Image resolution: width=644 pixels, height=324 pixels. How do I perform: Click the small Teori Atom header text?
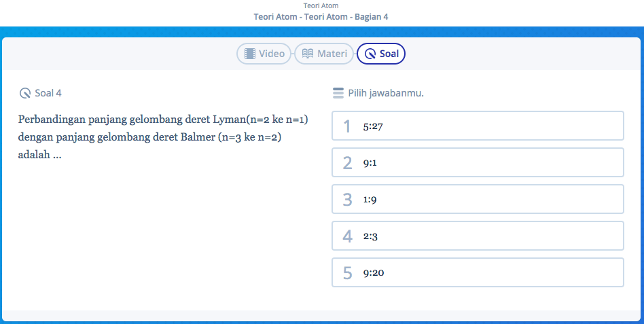pyautogui.click(x=321, y=5)
